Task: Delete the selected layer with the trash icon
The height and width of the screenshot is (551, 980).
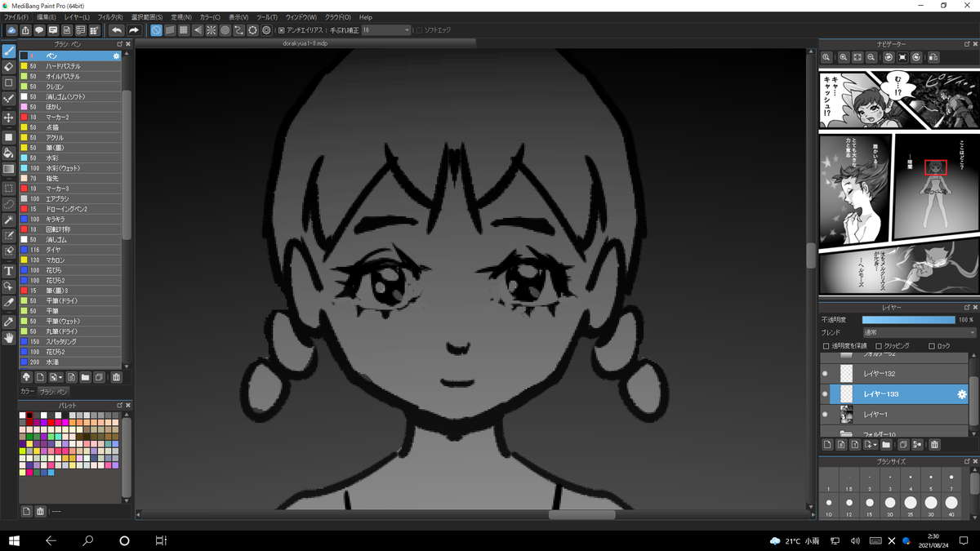Action: tap(934, 445)
